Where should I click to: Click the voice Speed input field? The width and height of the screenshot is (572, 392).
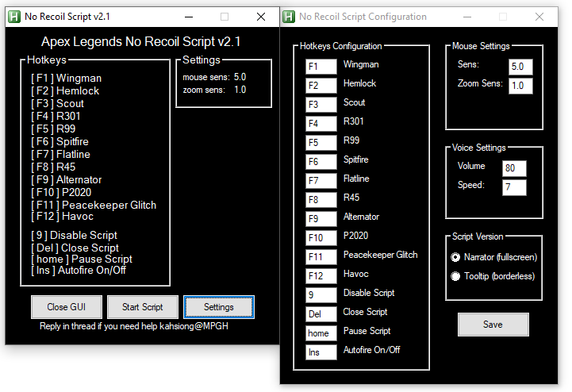(x=514, y=187)
